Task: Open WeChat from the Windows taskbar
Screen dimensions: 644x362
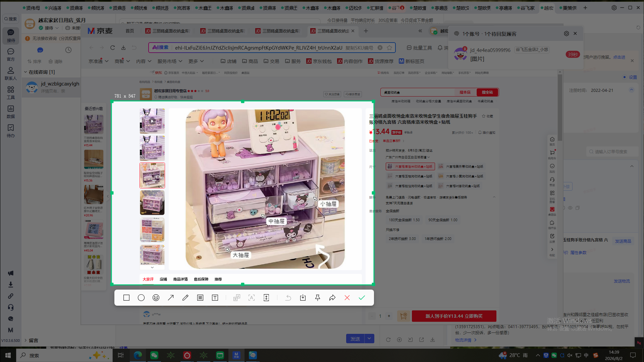Action: 154,355
